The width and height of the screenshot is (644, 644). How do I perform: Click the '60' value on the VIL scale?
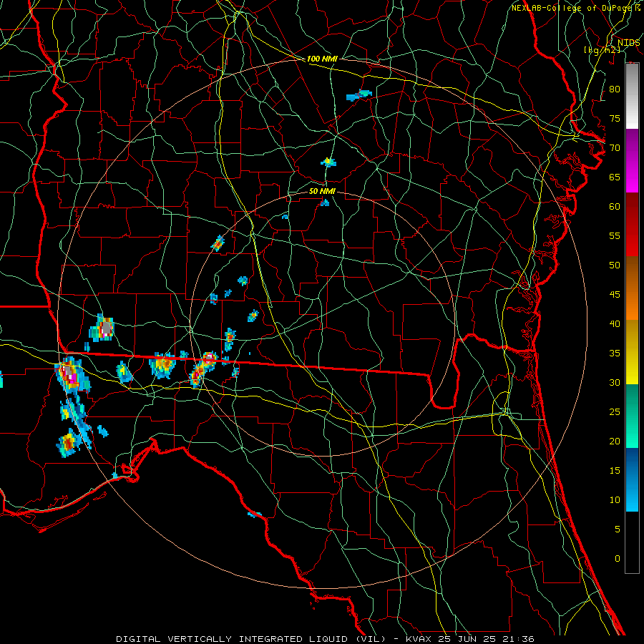pyautogui.click(x=615, y=207)
